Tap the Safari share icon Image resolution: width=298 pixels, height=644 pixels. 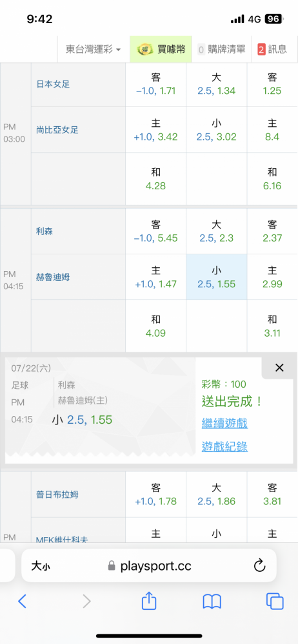point(149,601)
